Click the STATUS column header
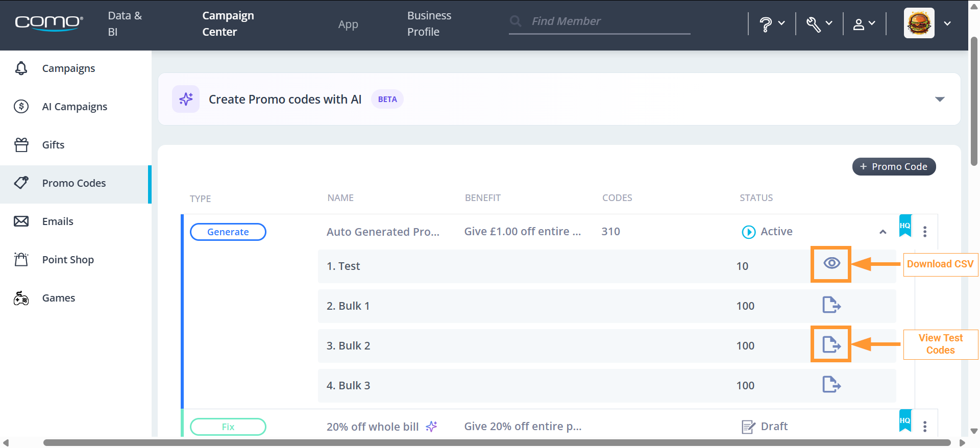Viewport: 980px width, 448px height. click(756, 198)
